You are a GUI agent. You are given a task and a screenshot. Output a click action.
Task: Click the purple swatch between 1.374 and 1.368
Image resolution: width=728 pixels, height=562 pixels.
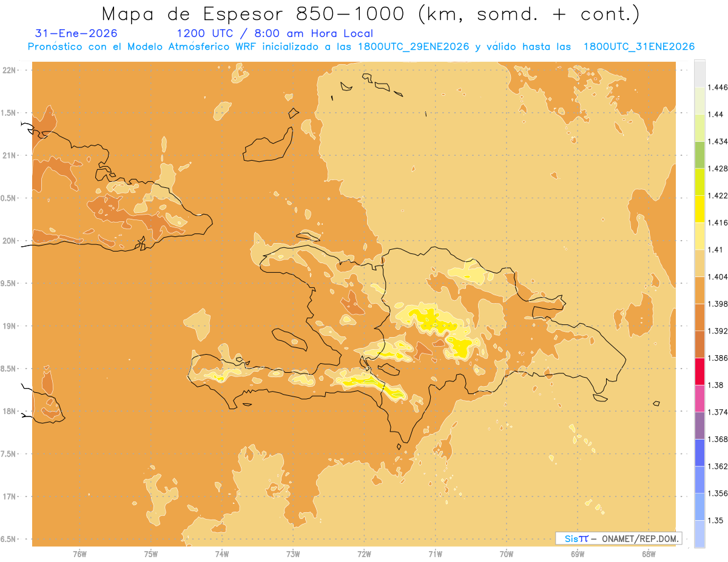(699, 426)
